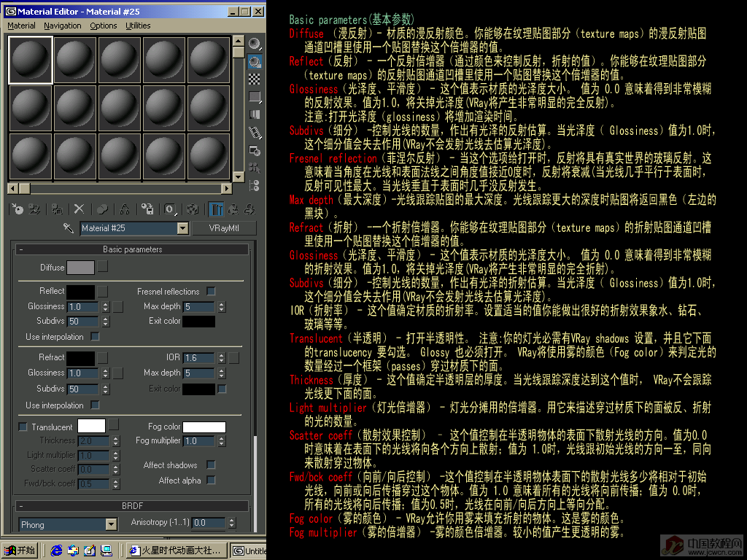Click the Diffuse map slot button
This screenshot has height=560, width=747.
[103, 266]
